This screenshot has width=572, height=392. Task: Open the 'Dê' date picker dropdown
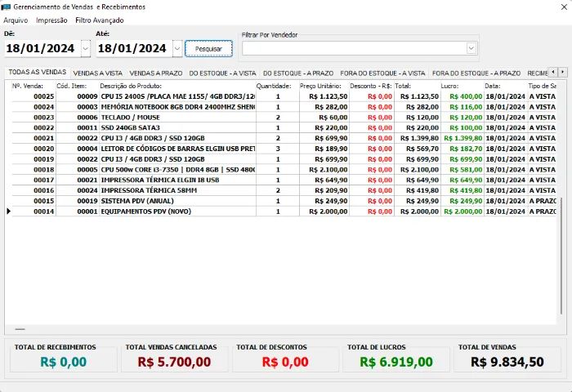tap(85, 48)
